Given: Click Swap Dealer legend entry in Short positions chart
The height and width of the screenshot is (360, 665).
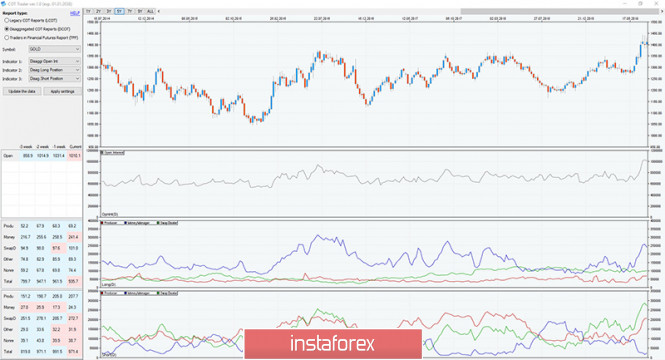Looking at the screenshot, I should pyautogui.click(x=167, y=293).
